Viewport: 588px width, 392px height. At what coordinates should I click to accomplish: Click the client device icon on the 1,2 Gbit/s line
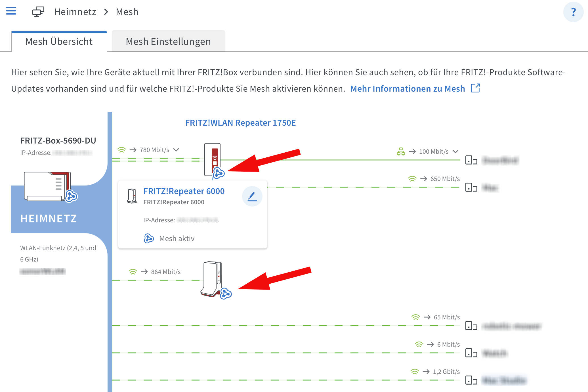[x=471, y=380]
